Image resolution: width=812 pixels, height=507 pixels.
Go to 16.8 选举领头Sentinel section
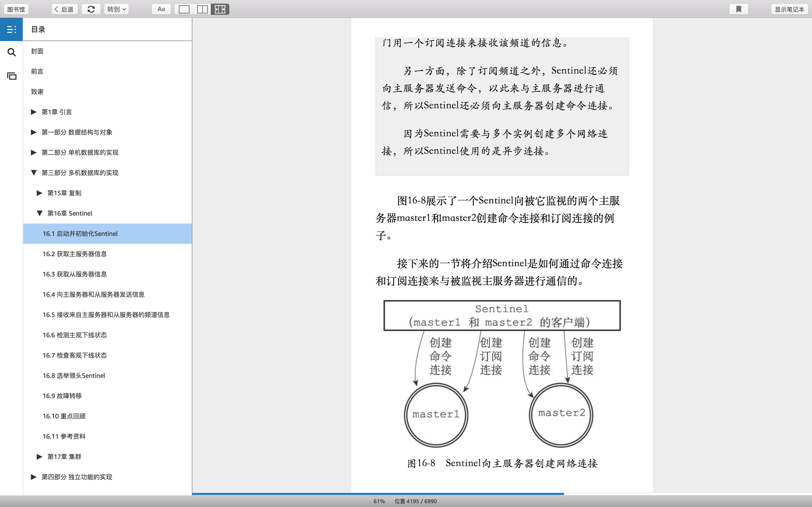74,376
